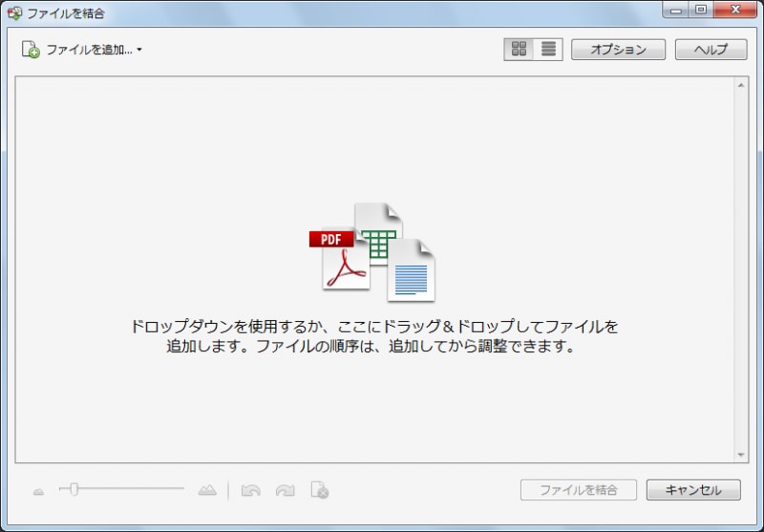This screenshot has width=764, height=532.
Task: Switch to list view
Action: click(548, 50)
